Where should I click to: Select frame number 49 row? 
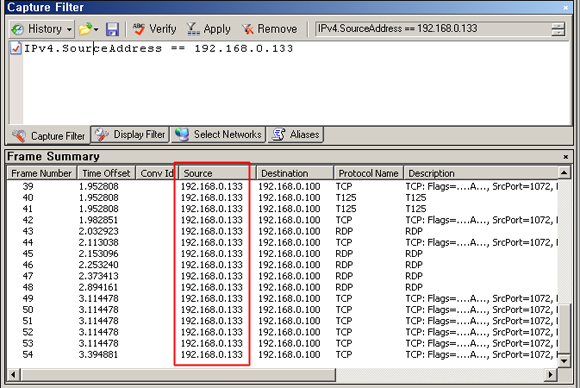point(282,298)
